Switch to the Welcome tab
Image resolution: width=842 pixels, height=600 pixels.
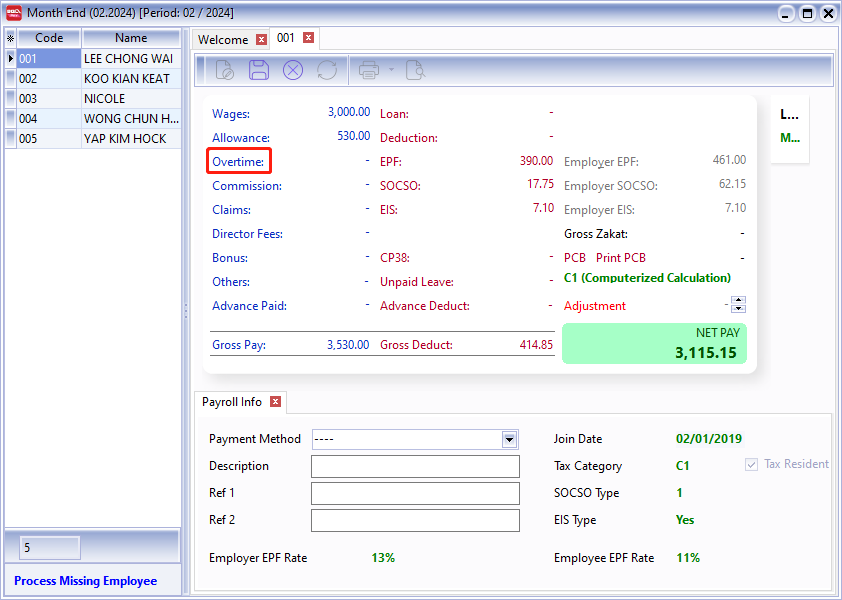coord(223,40)
